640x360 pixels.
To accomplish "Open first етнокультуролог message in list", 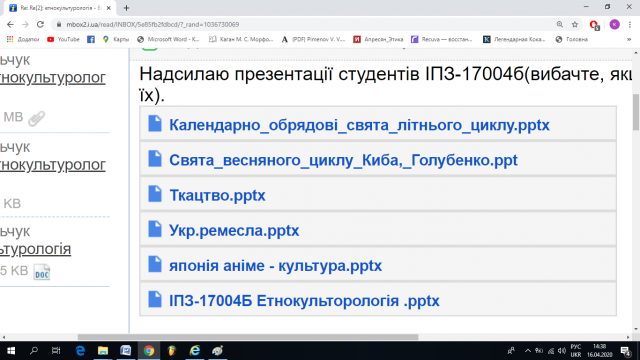I will click(x=53, y=77).
